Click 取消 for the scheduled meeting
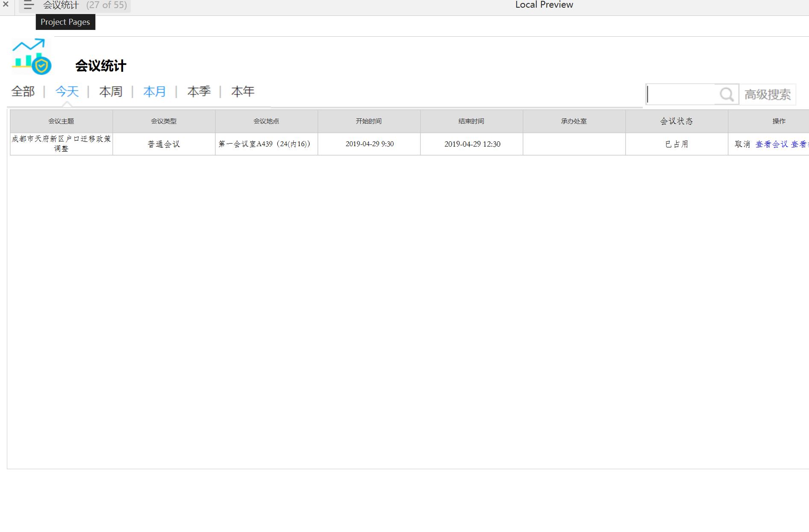The height and width of the screenshot is (532, 809). pos(742,144)
